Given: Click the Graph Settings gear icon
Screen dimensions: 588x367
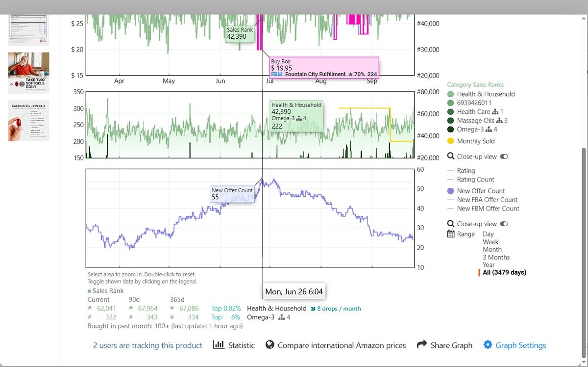Looking at the screenshot, I should point(488,345).
